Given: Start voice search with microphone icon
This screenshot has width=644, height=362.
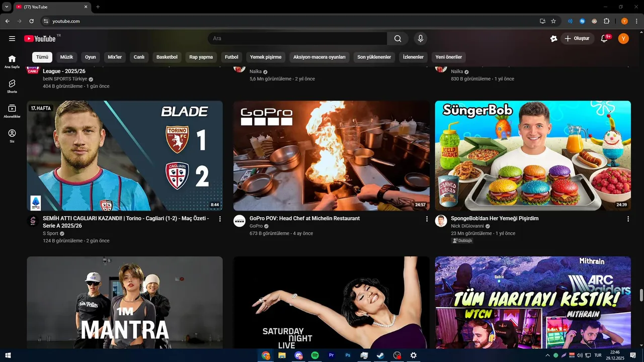Looking at the screenshot, I should pos(421,39).
